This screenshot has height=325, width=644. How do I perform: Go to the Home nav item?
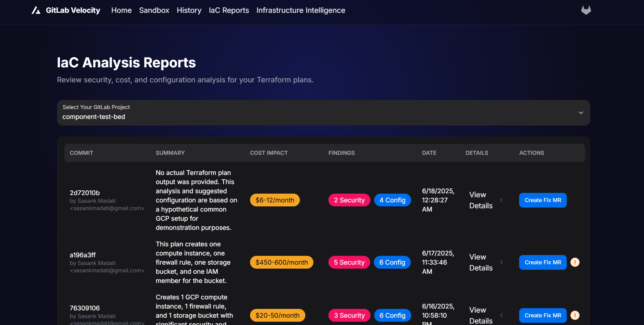tap(121, 10)
